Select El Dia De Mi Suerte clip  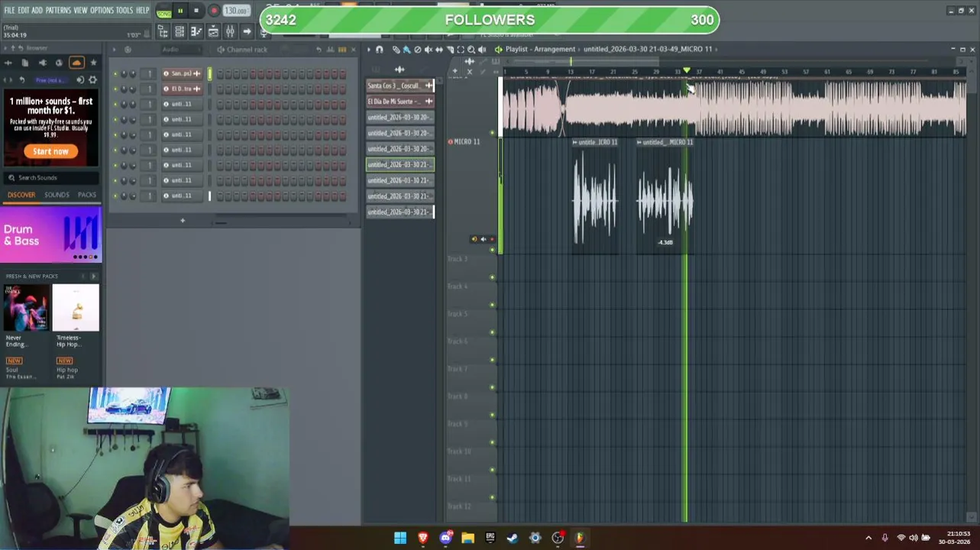tap(400, 102)
